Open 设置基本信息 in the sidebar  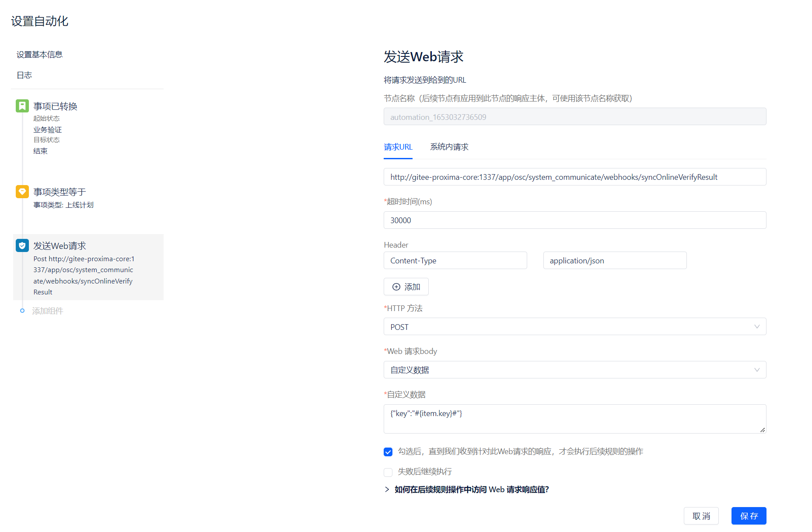(39, 54)
